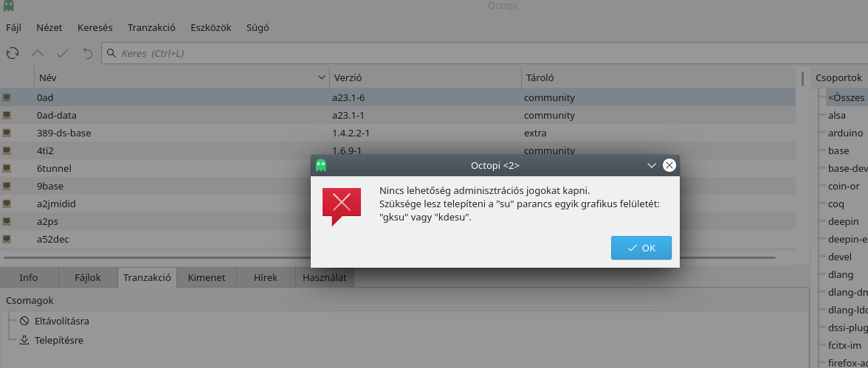Select the Tranzakció tab in bottom panel
868x368 pixels.
pos(148,277)
